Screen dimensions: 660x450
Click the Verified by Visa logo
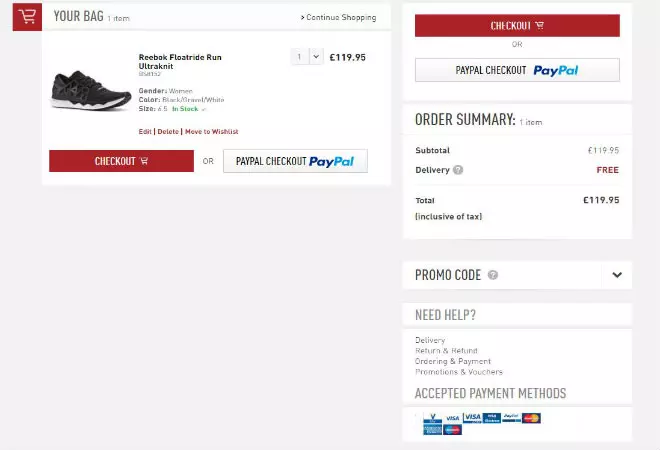click(433, 417)
